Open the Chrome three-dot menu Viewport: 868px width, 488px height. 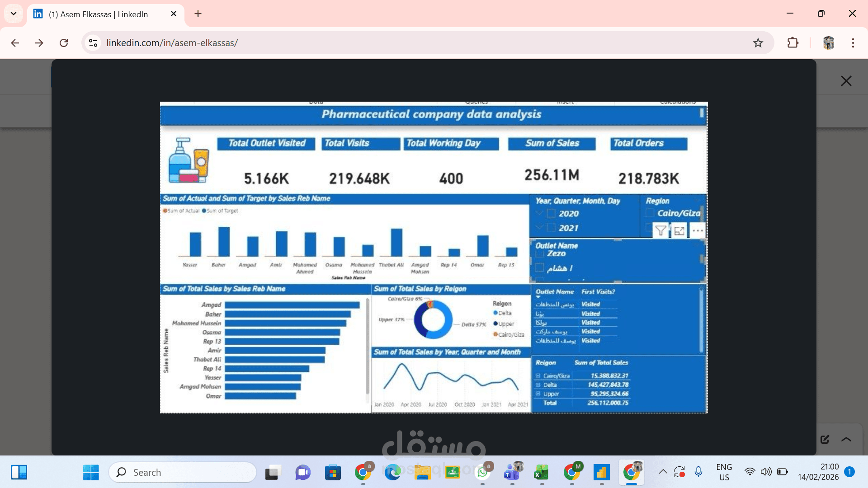point(853,43)
